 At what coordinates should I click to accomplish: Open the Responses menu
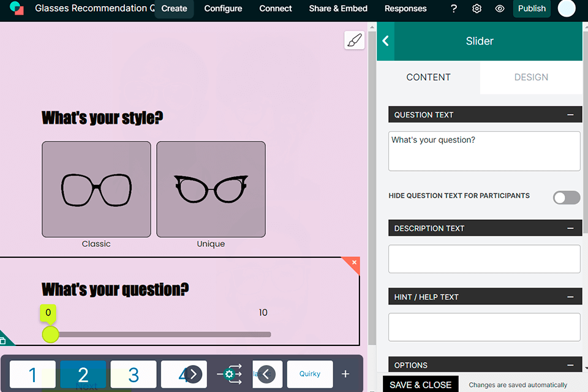pos(405,8)
